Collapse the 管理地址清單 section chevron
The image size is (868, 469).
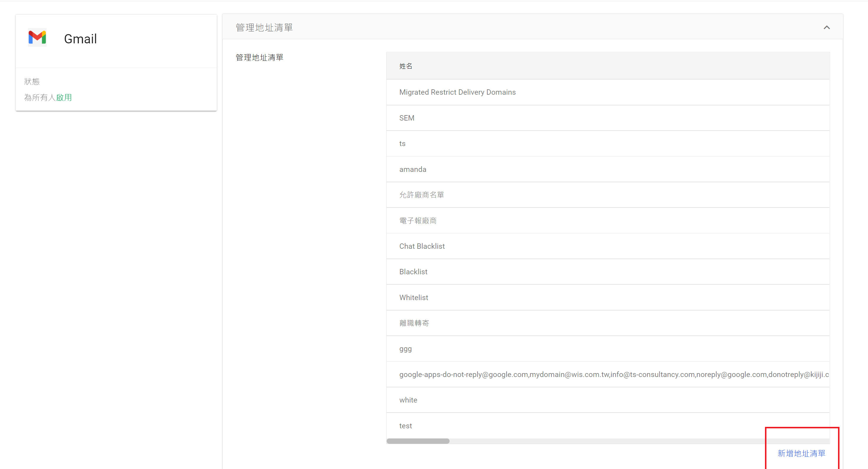(826, 28)
